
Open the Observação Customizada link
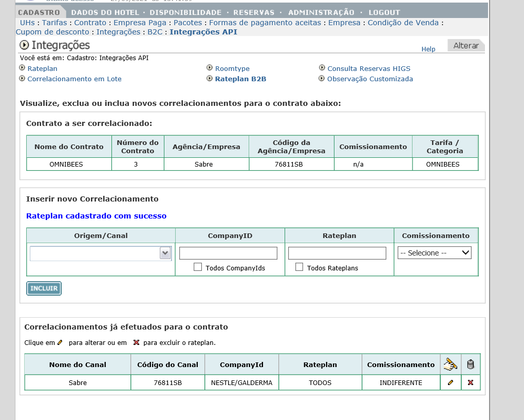[x=370, y=79]
